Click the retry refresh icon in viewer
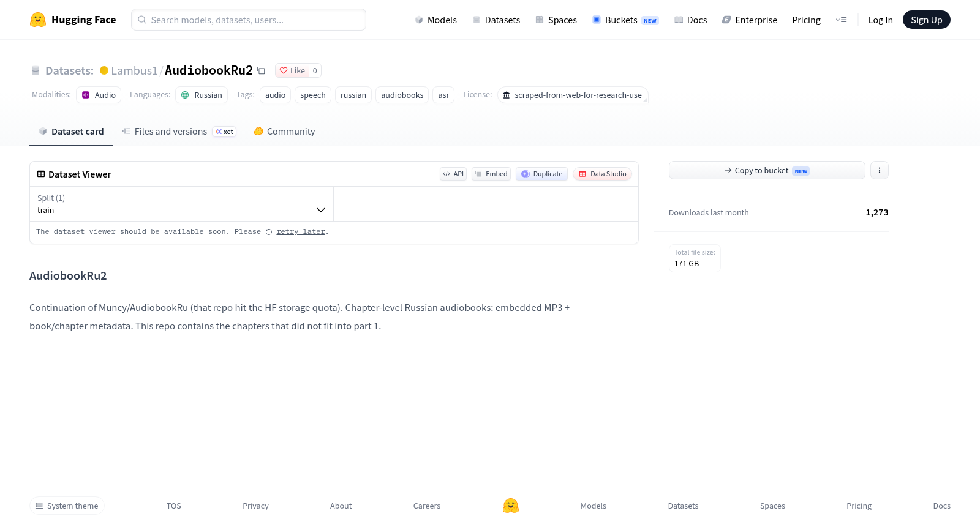 [269, 232]
